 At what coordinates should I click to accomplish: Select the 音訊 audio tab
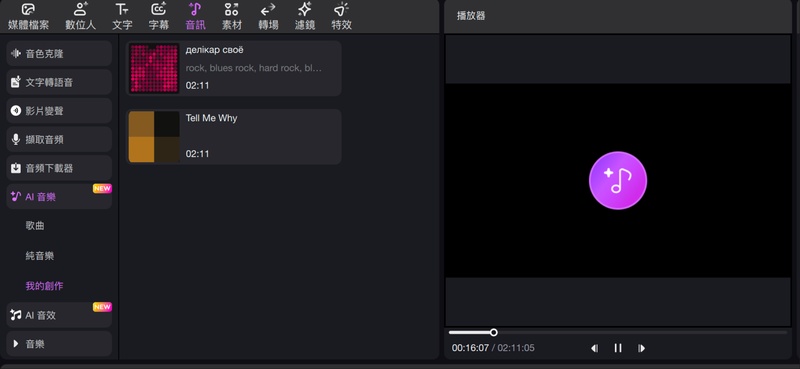click(195, 16)
